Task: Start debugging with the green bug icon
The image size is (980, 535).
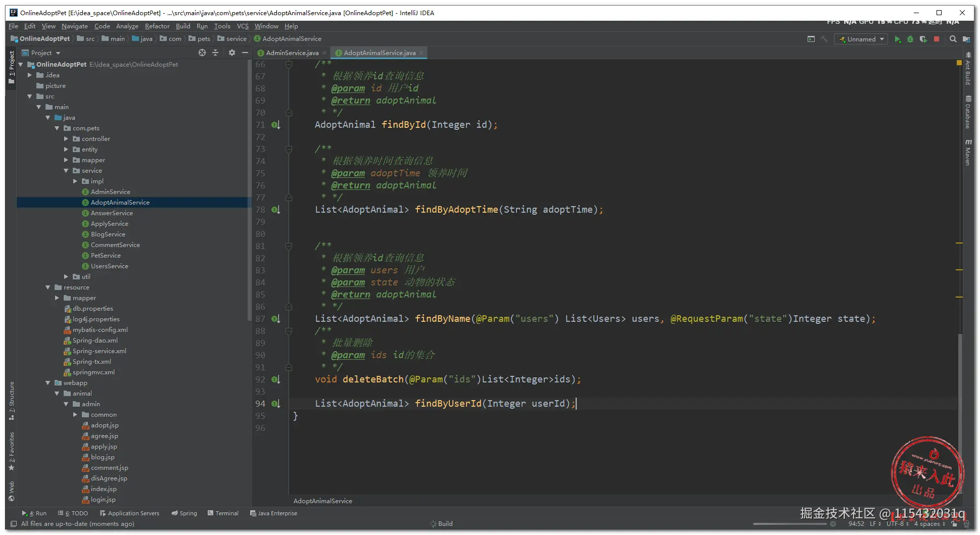Action: pos(910,39)
